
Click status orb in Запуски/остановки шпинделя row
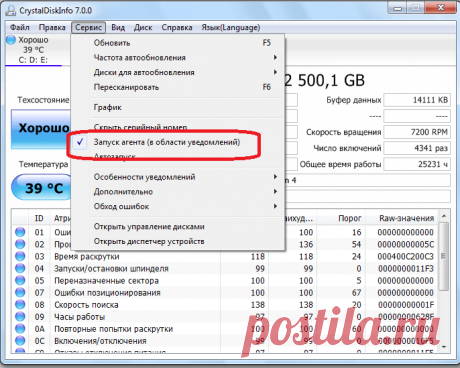(x=20, y=268)
